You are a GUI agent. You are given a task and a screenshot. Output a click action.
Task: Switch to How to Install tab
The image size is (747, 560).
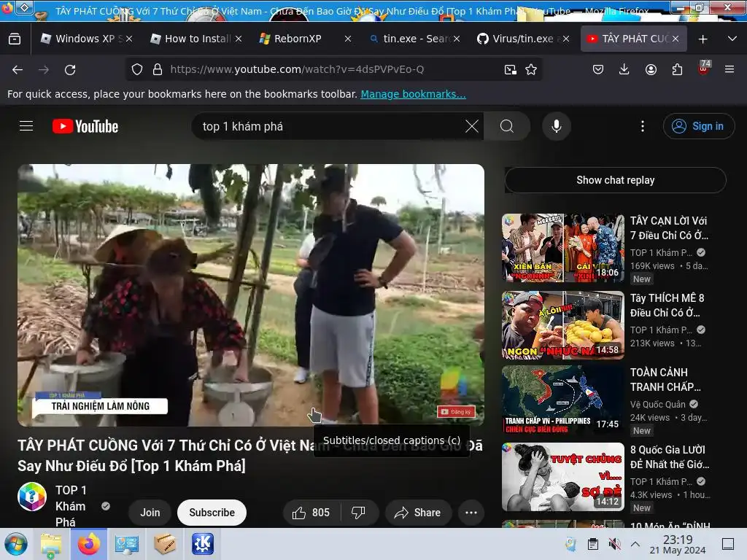pyautogui.click(x=196, y=39)
